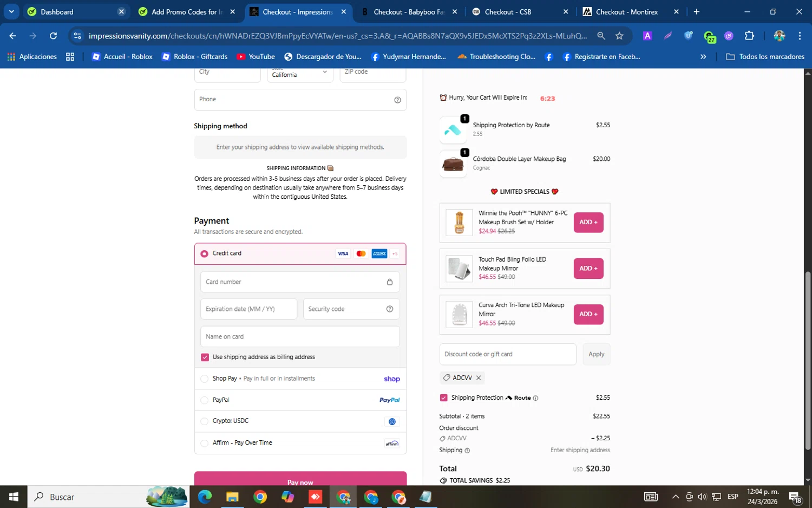Switch to the Checkout - Babyboo tab
Viewport: 812px width, 508px height.
[x=409, y=12]
